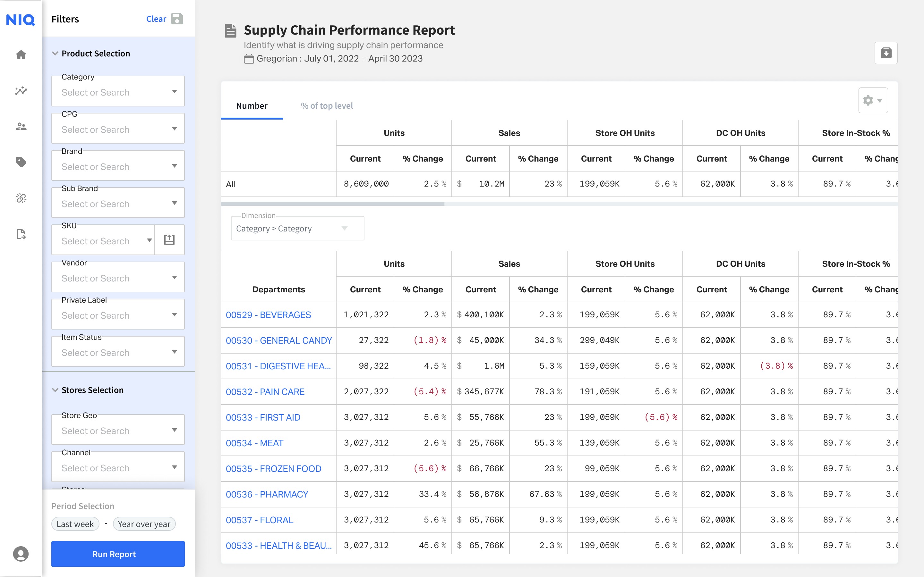Viewport: 924px width, 577px height.
Task: Click the horizontal table scrollbar
Action: pos(332,204)
